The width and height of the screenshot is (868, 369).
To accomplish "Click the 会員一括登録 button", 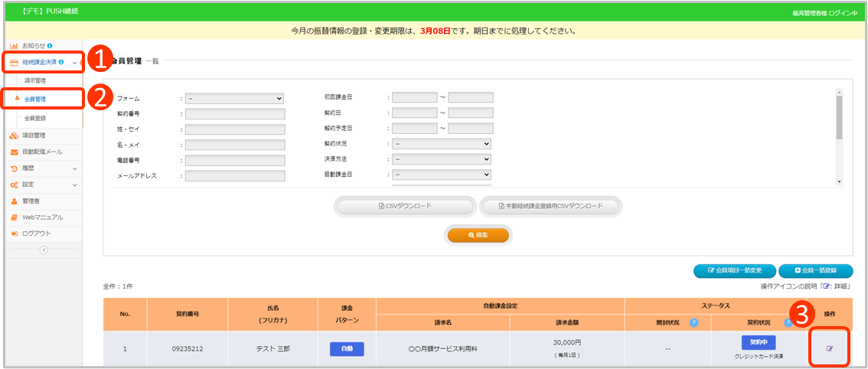I will [815, 270].
